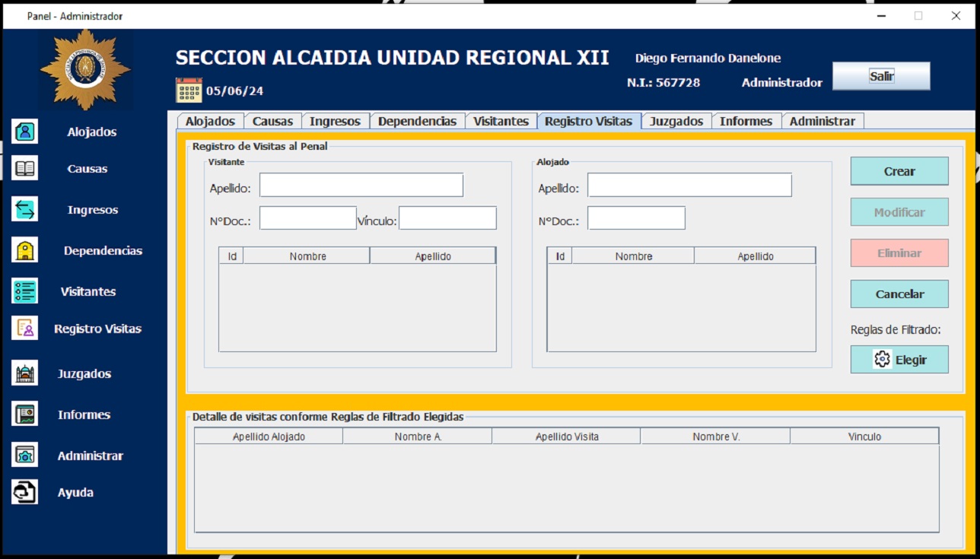Click the Visitantes list icon in sidebar
The height and width of the screenshot is (559, 980).
click(25, 291)
